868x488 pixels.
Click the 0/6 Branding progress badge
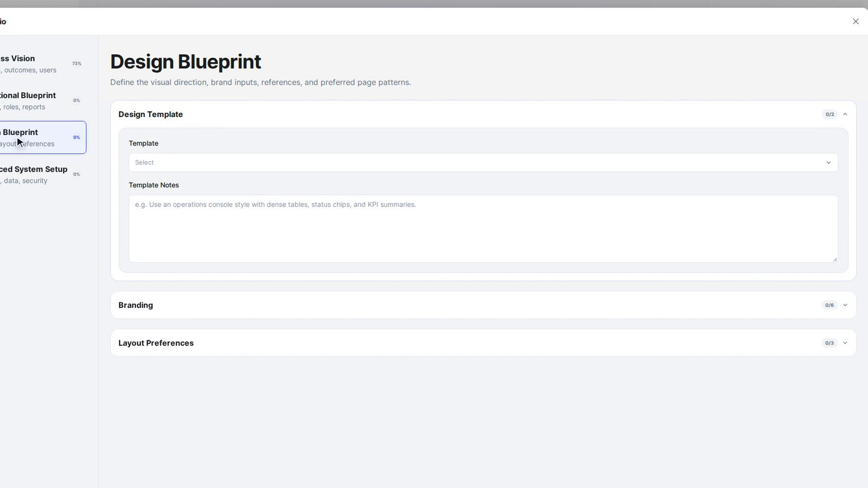[x=829, y=305]
